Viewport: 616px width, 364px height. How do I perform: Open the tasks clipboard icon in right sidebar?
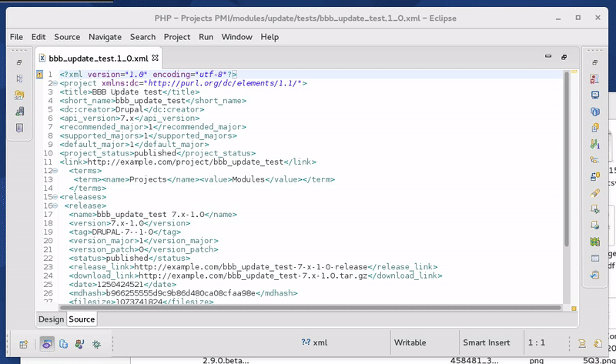pos(594,275)
